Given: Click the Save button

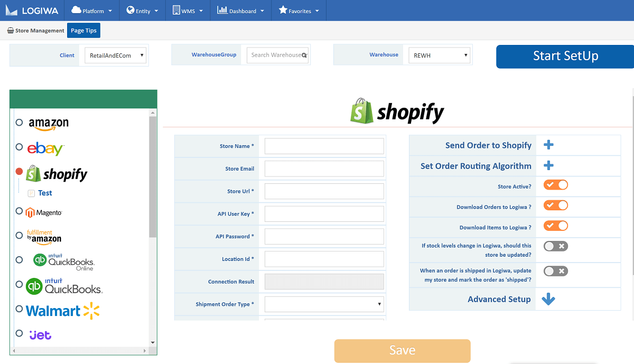Looking at the screenshot, I should 402,351.
